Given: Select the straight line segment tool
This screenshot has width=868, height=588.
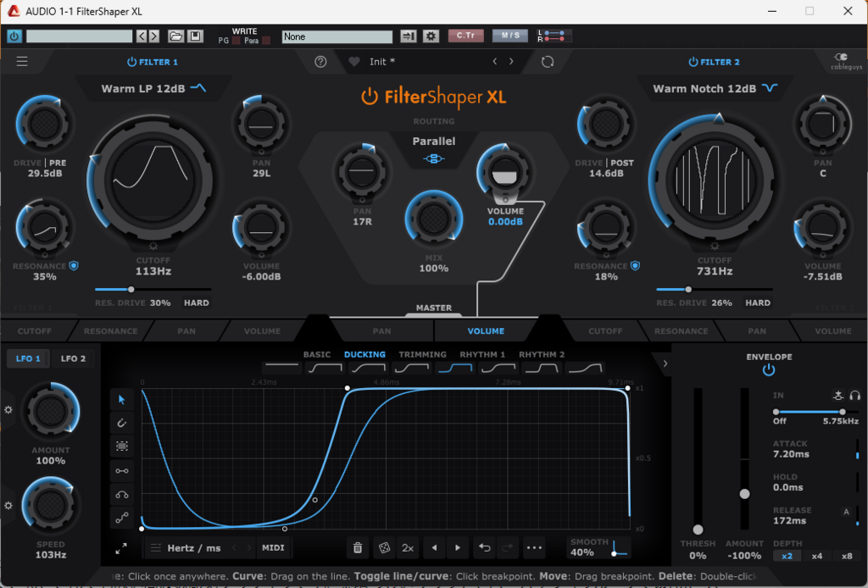Looking at the screenshot, I should coord(122,471).
